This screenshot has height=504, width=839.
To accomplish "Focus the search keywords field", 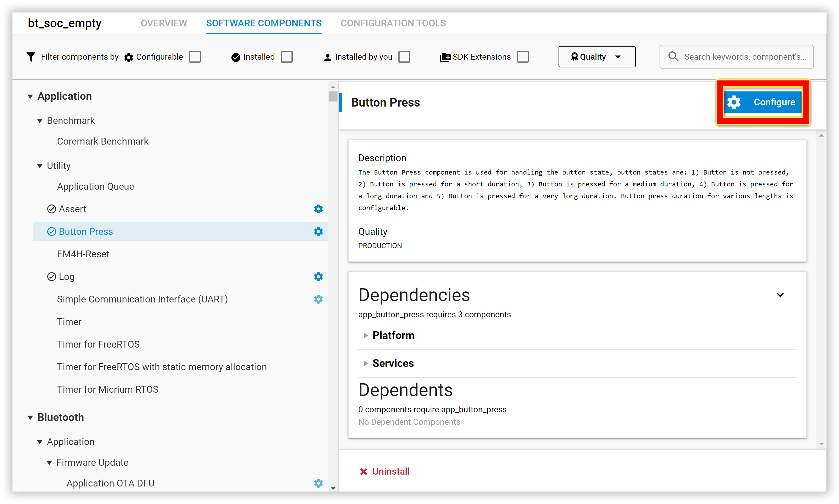I will pyautogui.click(x=736, y=57).
